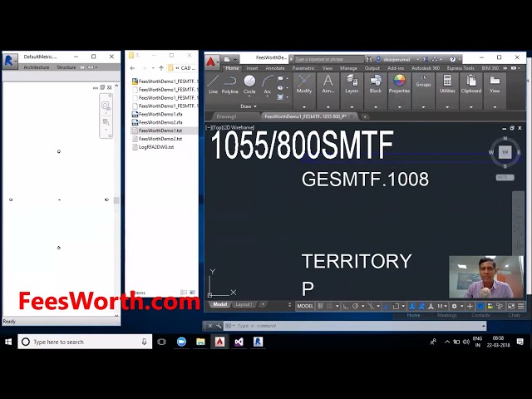Toggle ortho mode in status bar
532x399 pixels.
point(346,306)
